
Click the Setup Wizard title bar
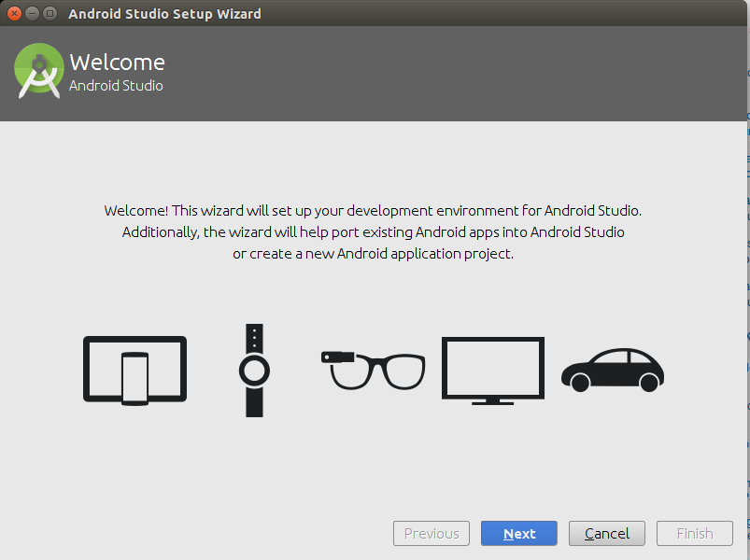point(163,13)
